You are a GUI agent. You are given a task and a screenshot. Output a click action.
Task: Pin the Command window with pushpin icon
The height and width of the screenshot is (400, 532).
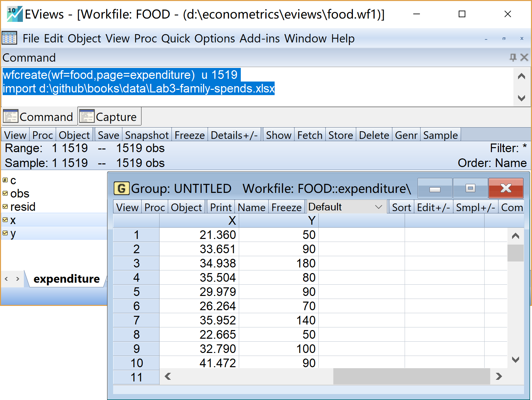[x=513, y=57]
